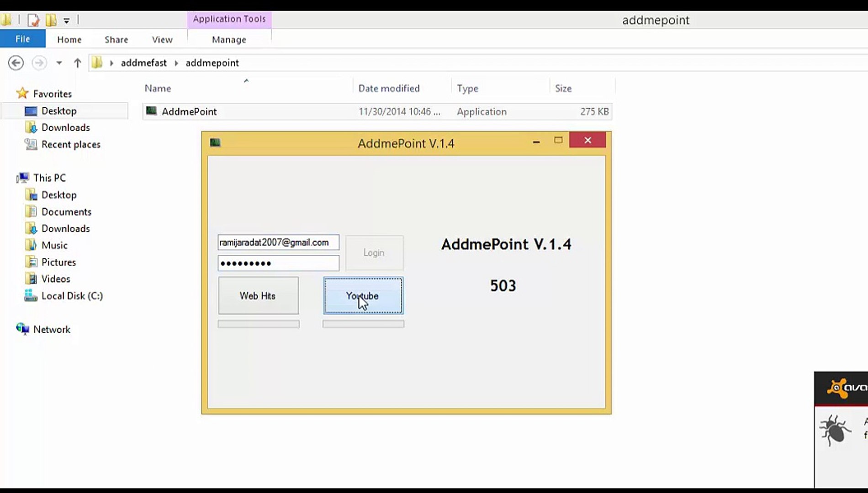Open the File ribbon tab
The image size is (868, 493).
[x=23, y=39]
